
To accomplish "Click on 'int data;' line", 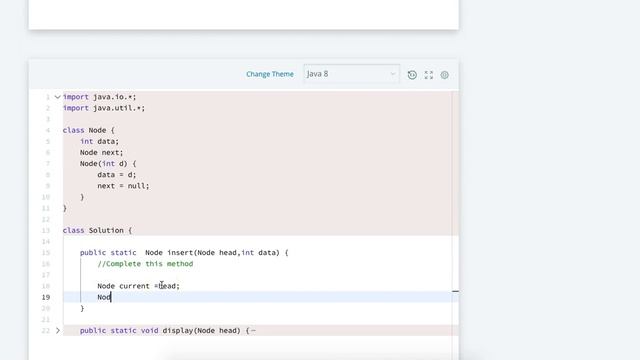I will click(99, 141).
